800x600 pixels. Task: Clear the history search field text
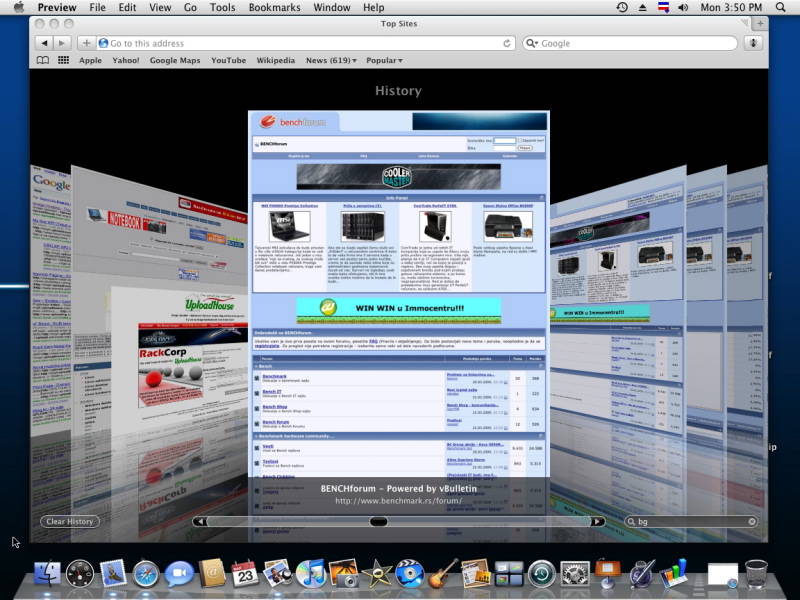(x=752, y=521)
